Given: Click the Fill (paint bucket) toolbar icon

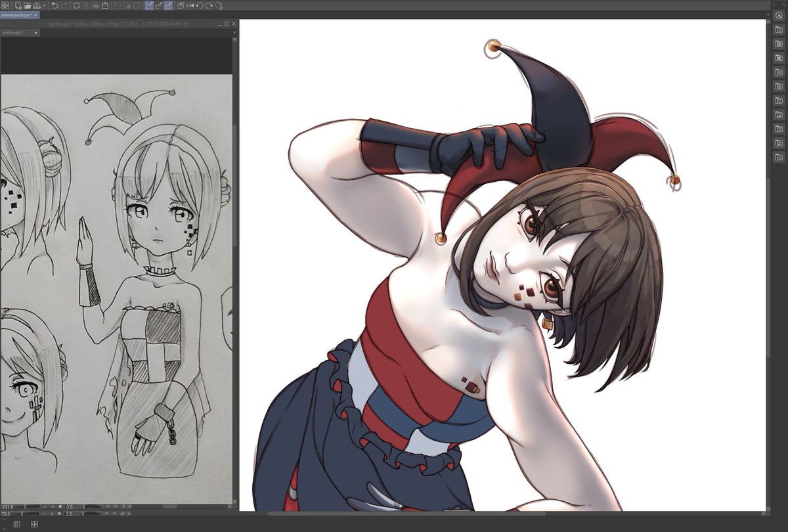Looking at the screenshot, I should pyautogui.click(x=96, y=5).
